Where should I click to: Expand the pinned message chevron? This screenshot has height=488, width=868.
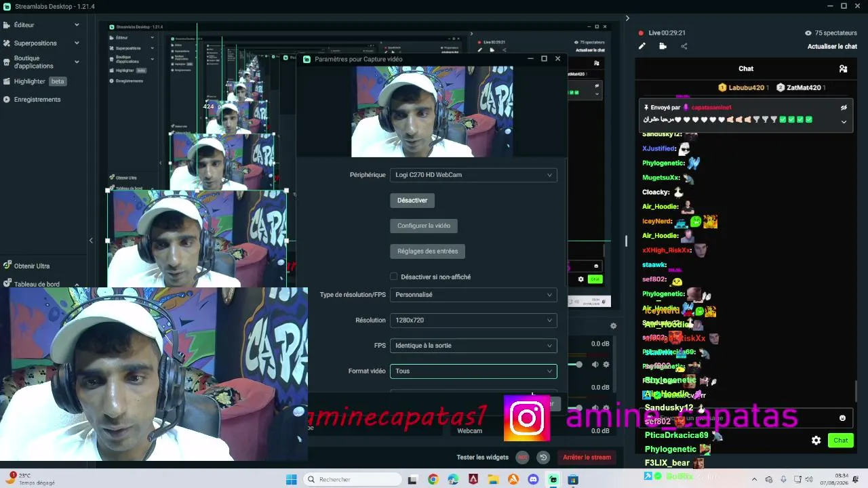point(844,122)
